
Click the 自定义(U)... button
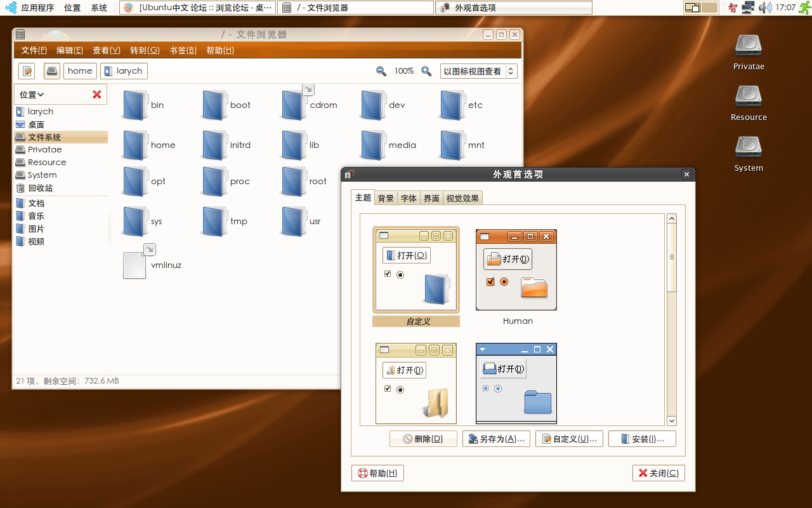tap(569, 439)
